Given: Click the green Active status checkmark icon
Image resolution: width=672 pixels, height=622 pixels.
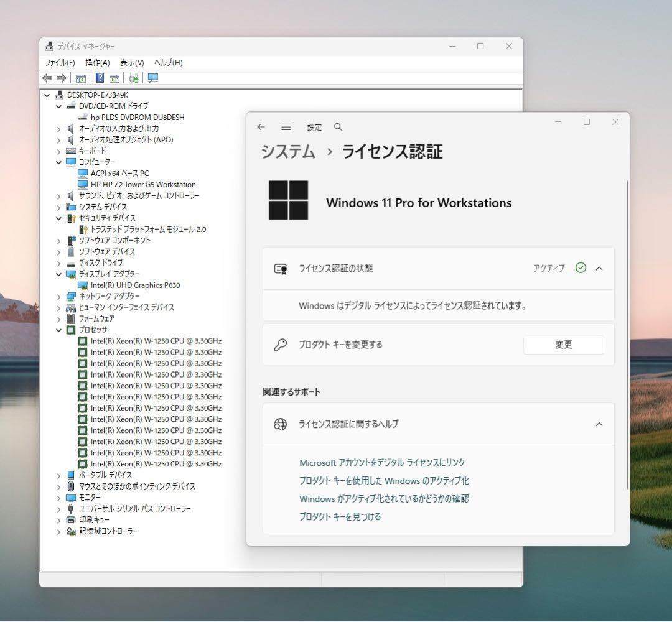Looking at the screenshot, I should [x=581, y=268].
